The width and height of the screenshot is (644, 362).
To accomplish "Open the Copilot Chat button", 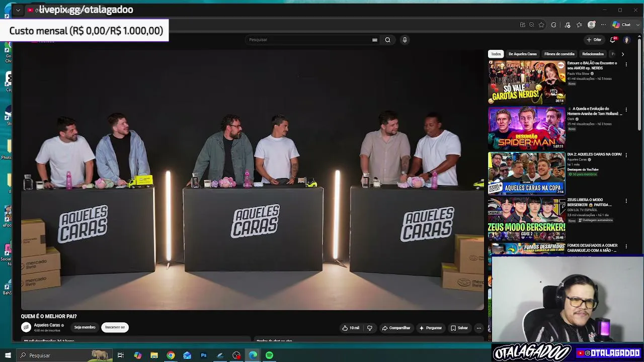I will click(x=622, y=25).
